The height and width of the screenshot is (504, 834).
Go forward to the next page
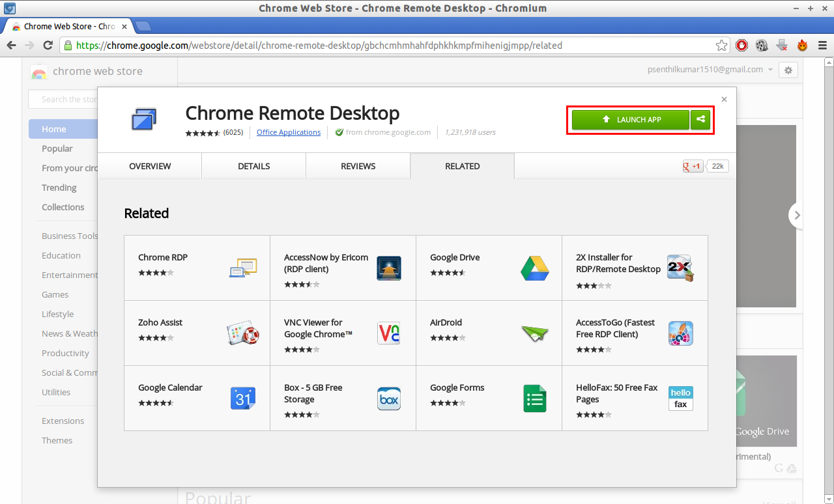[x=29, y=46]
